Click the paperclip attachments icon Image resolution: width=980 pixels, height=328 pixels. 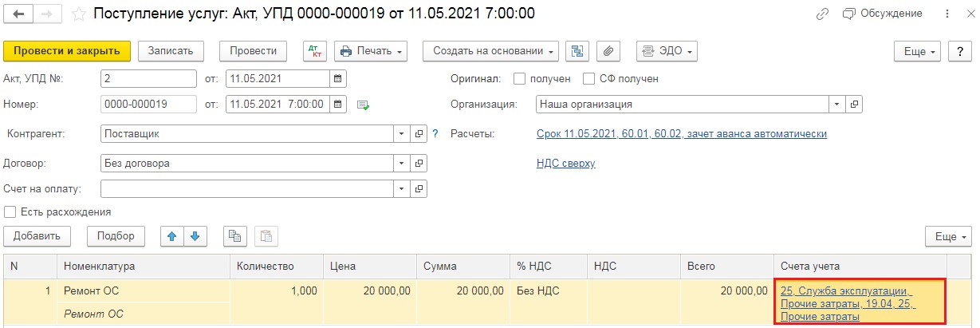608,51
